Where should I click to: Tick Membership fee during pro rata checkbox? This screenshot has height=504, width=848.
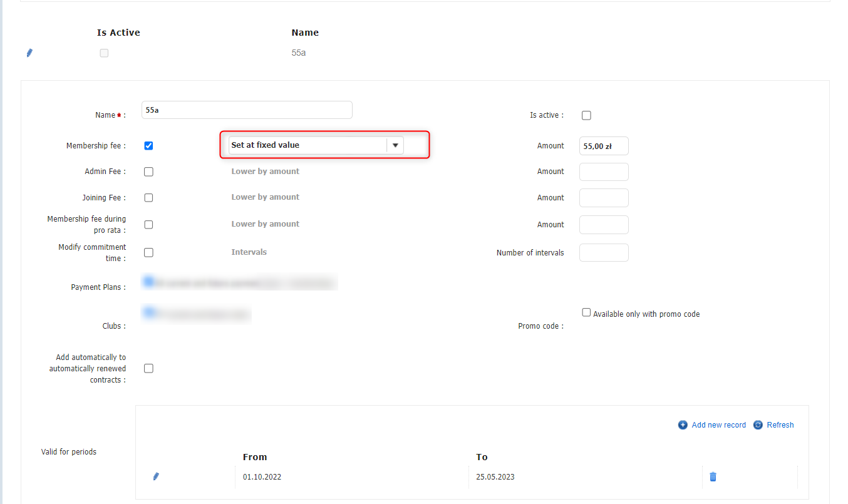[x=148, y=225]
